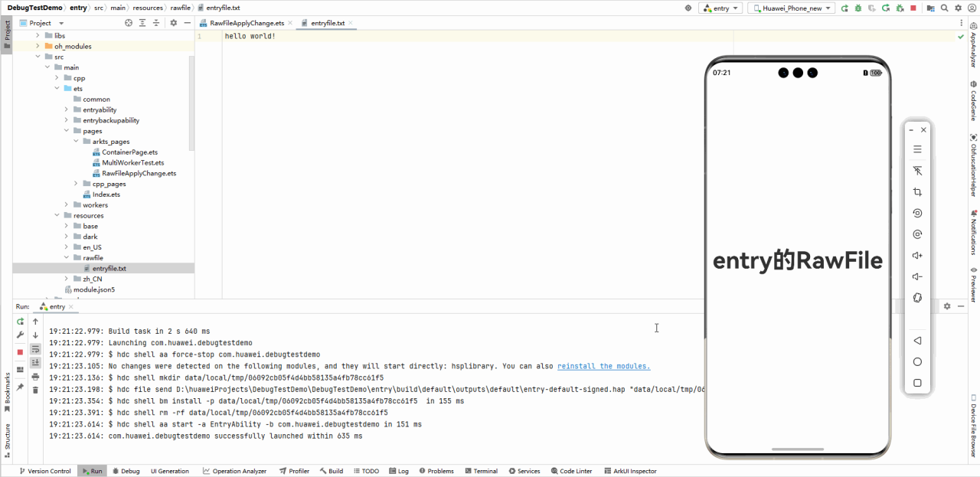Toggle pin tab in Run panel
Image resolution: width=980 pixels, height=477 pixels.
(x=20, y=387)
